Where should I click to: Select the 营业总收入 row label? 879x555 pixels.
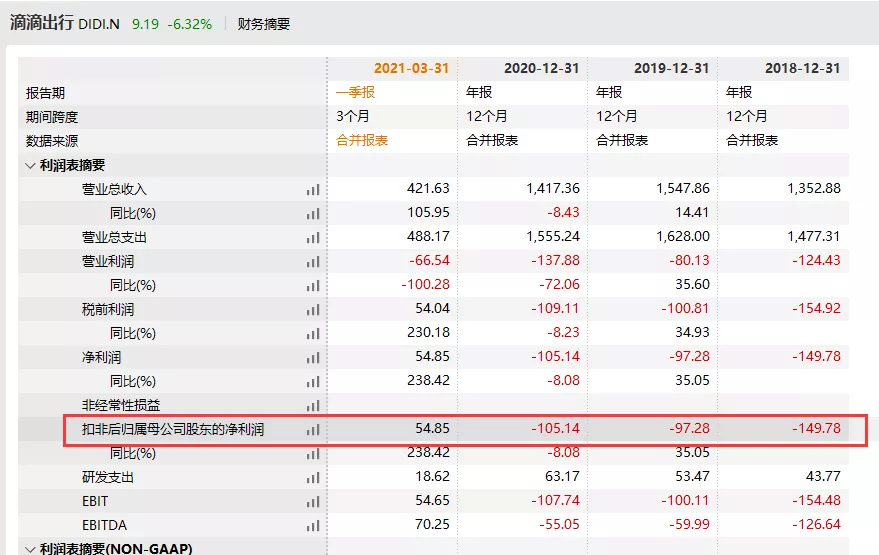[114, 189]
